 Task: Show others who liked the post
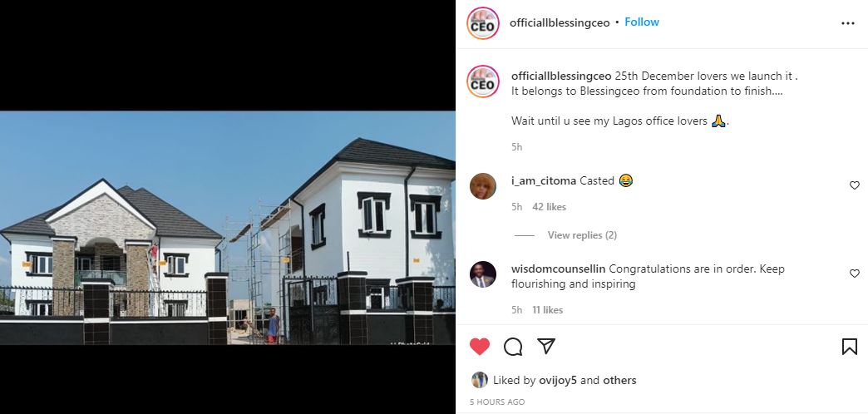coord(619,380)
